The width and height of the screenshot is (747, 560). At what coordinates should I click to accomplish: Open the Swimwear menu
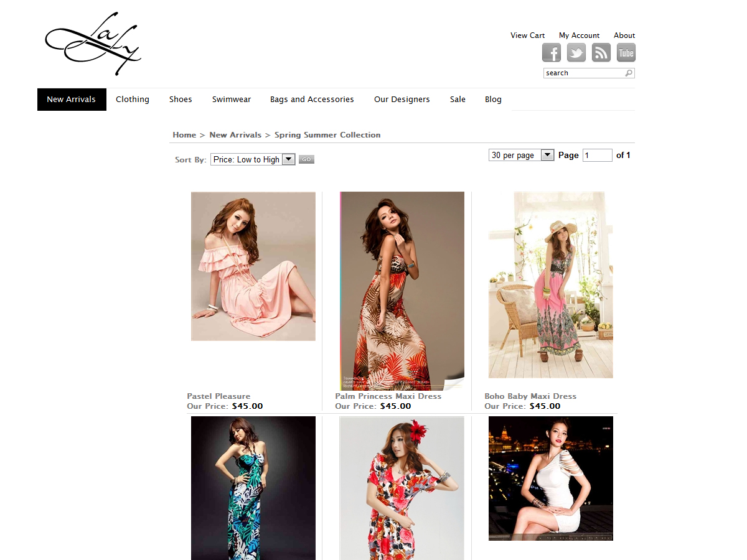[232, 100]
